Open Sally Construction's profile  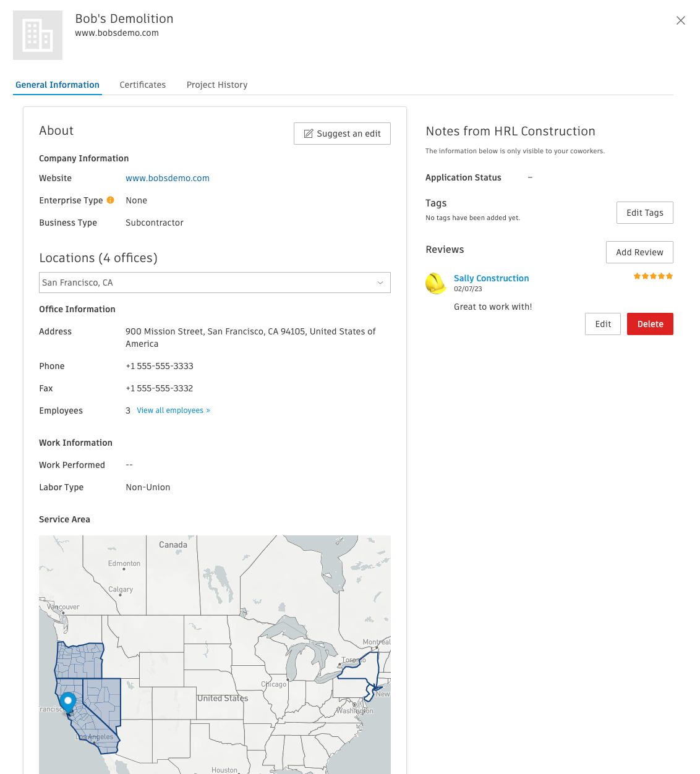pyautogui.click(x=491, y=278)
